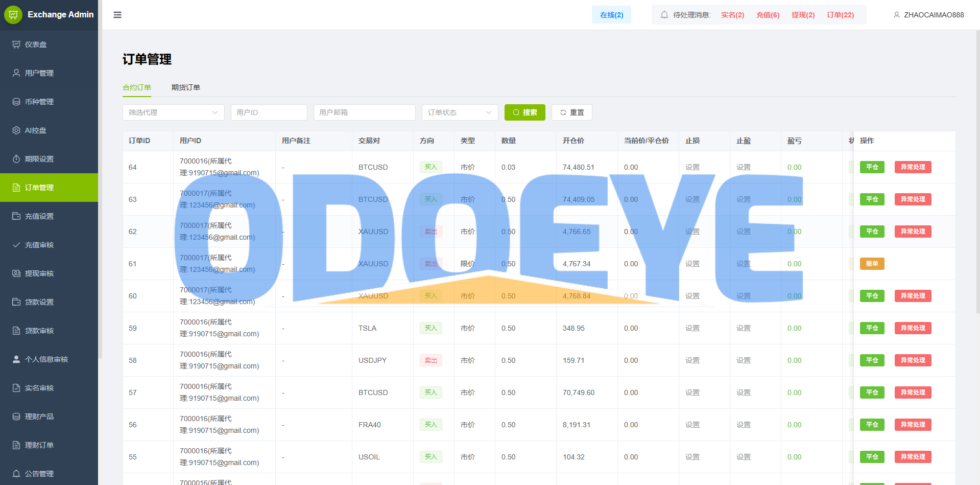Viewport: 980px width, 485px height.
Task: Click the 公告管理 bell icon in sidebar
Action: click(16, 474)
